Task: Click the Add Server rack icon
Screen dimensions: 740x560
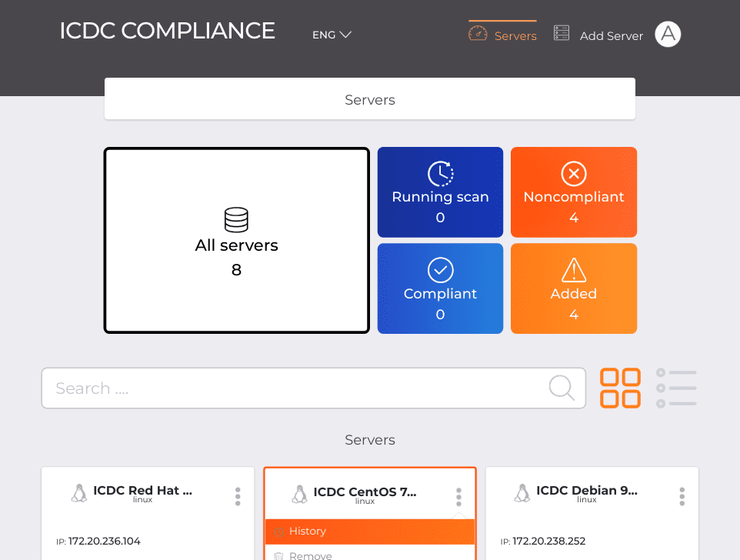Action: (x=561, y=33)
